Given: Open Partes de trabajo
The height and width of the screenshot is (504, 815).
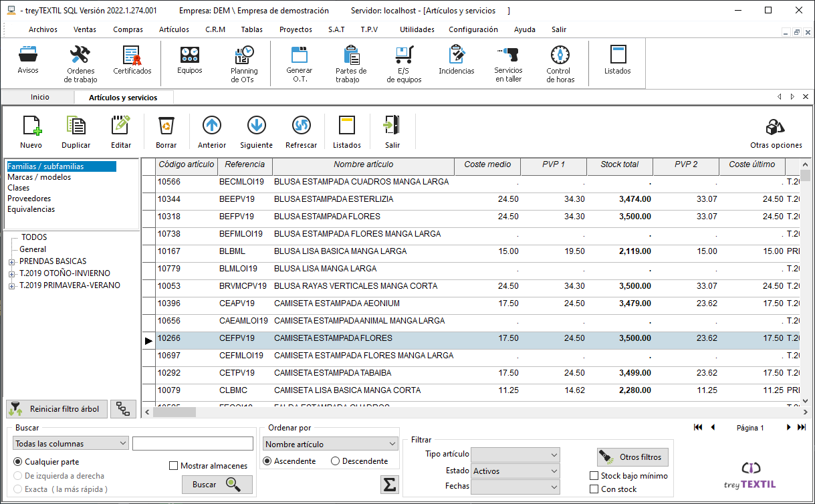Looking at the screenshot, I should pos(351,64).
